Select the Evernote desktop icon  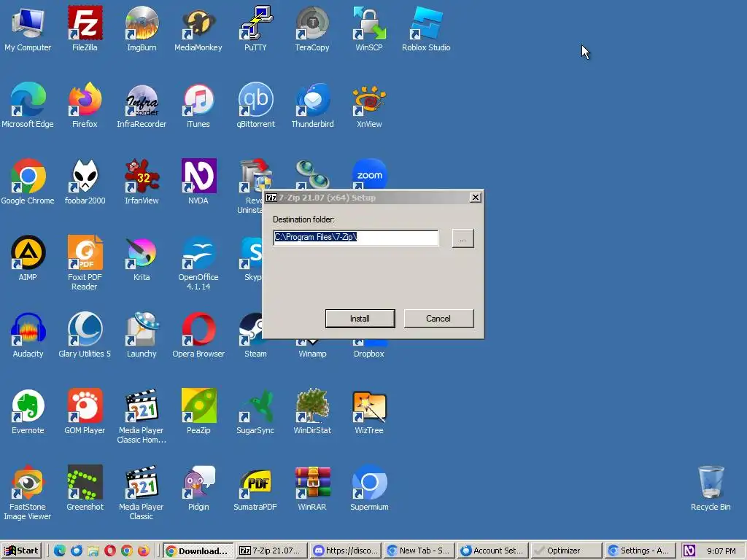pos(28,412)
